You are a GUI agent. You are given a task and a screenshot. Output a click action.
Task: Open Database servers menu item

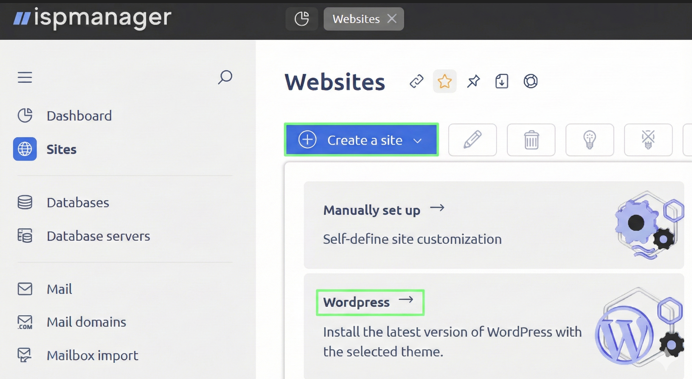pyautogui.click(x=98, y=236)
